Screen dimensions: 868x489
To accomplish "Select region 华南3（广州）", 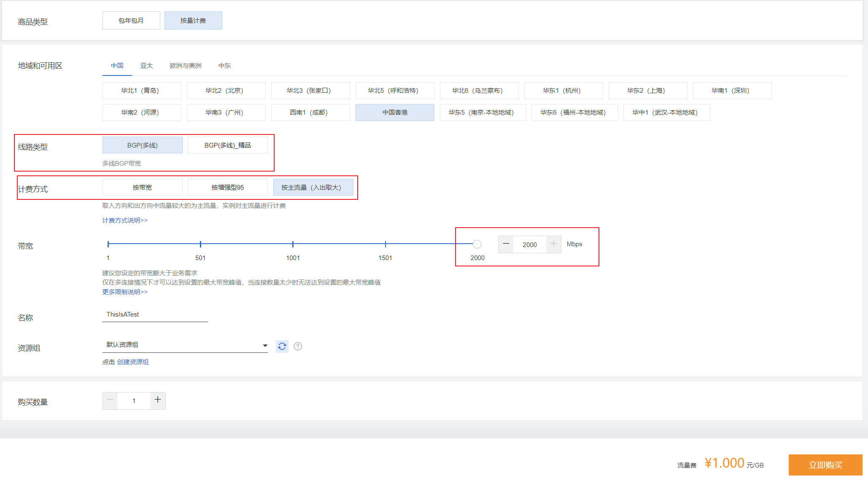I will 226,113.
